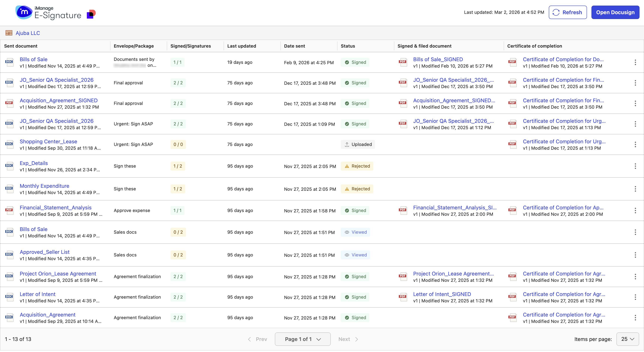Click PDF icon for Letter of Intent_SIGNED

click(x=403, y=297)
